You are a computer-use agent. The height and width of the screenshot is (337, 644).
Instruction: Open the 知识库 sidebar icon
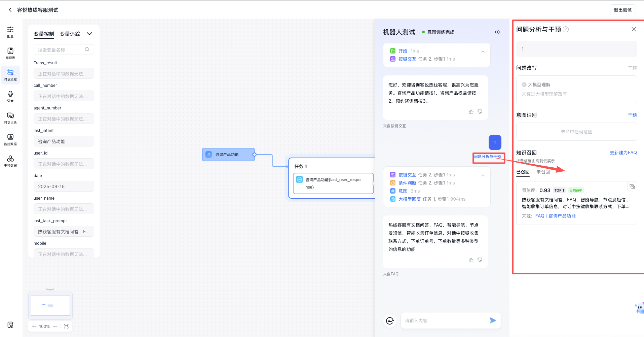tap(10, 53)
